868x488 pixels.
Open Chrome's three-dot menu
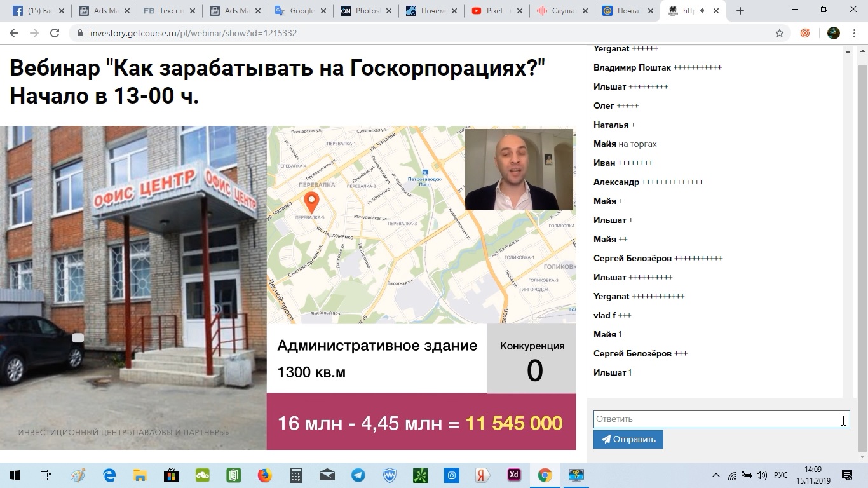pyautogui.click(x=855, y=32)
